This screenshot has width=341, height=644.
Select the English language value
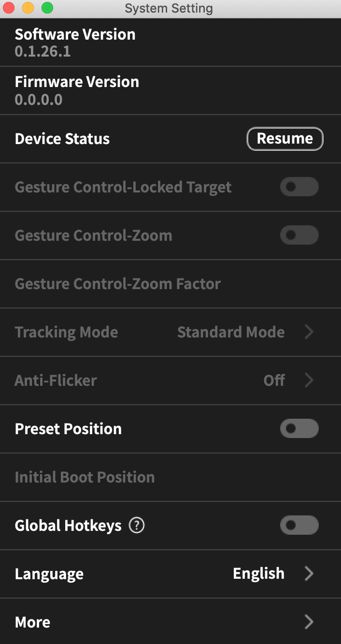click(258, 574)
